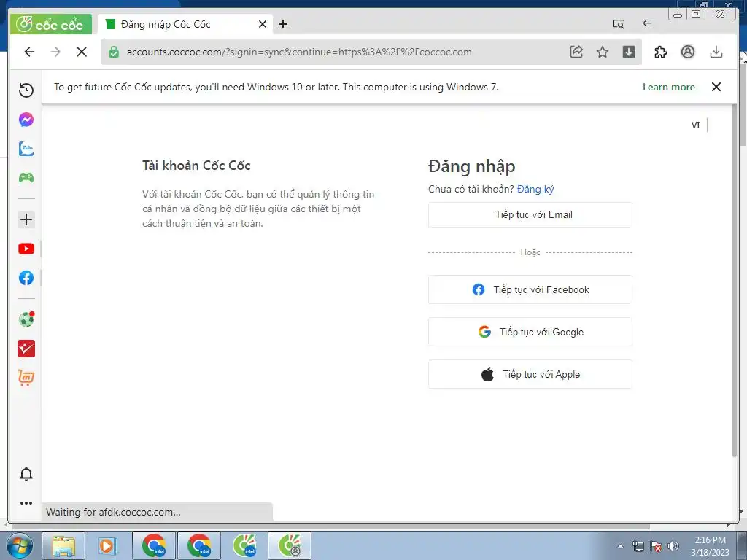The width and height of the screenshot is (747, 560).
Task: Open the first Chrome taskbar icon
Action: (x=154, y=545)
